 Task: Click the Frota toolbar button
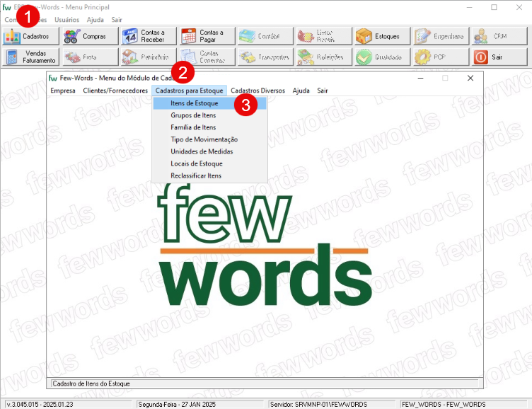91,57
